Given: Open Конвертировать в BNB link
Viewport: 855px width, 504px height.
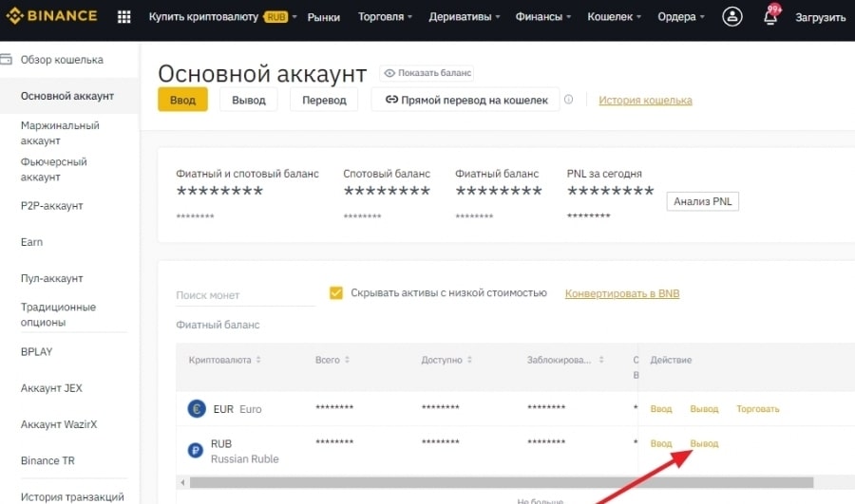Looking at the screenshot, I should coord(622,293).
